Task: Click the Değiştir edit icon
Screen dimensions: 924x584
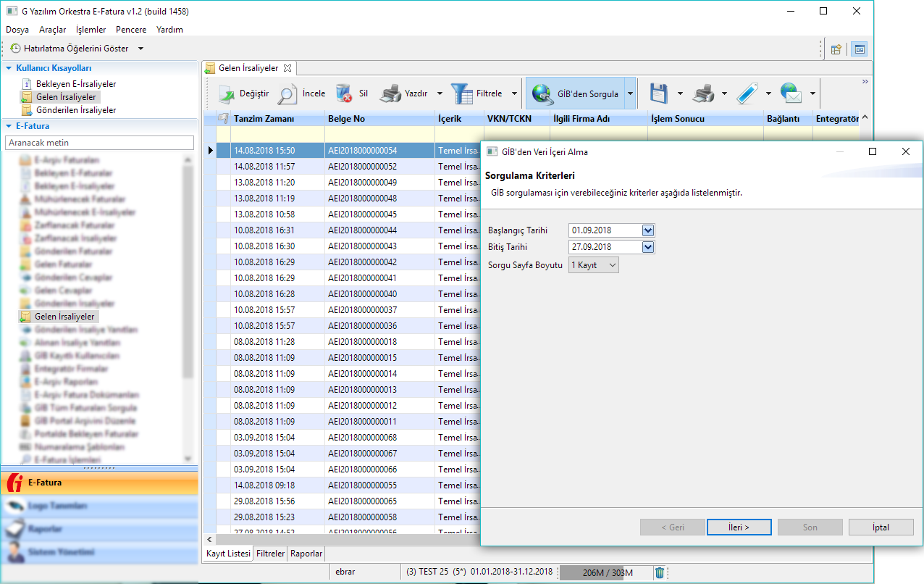Action: coord(227,93)
